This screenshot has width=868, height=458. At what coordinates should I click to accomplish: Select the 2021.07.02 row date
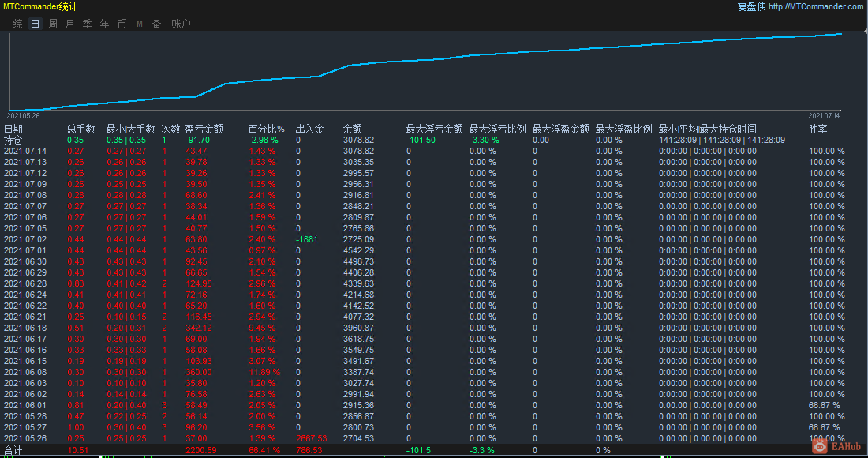[x=25, y=240]
